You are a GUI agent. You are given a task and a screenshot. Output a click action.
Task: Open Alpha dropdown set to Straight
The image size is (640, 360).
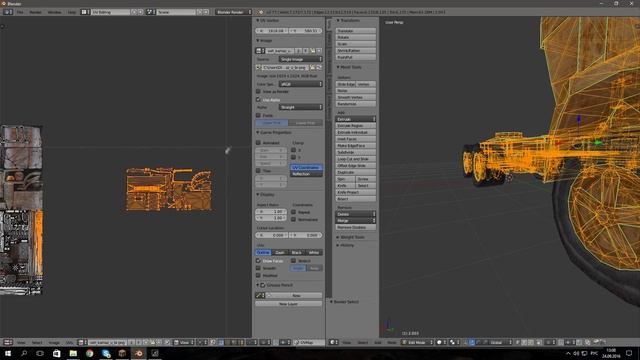(300, 107)
